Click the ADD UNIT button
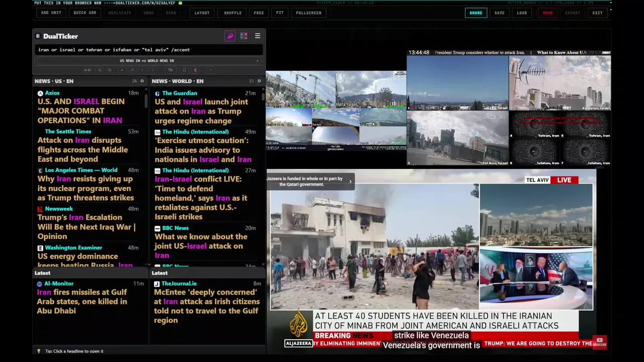The image size is (644, 362). [51, 13]
